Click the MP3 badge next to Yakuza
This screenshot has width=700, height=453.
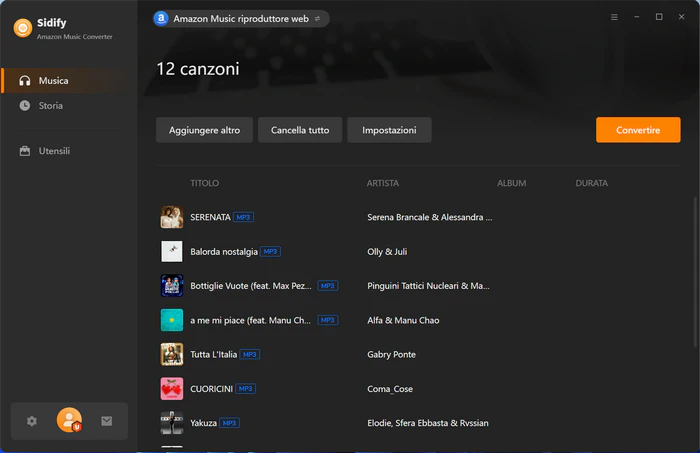click(x=229, y=423)
